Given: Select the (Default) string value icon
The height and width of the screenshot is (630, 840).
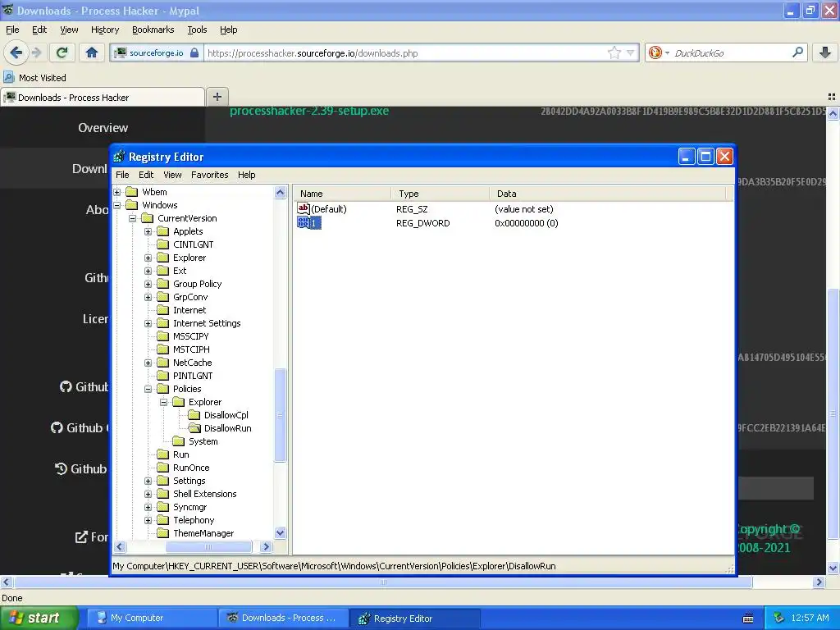Looking at the screenshot, I should click(x=304, y=208).
